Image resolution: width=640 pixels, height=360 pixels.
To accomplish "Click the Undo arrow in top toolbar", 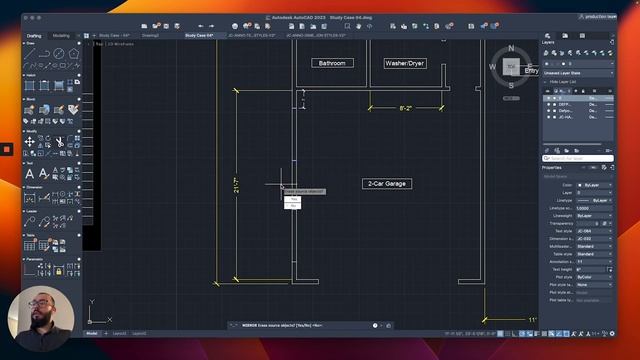I will point(201,26).
